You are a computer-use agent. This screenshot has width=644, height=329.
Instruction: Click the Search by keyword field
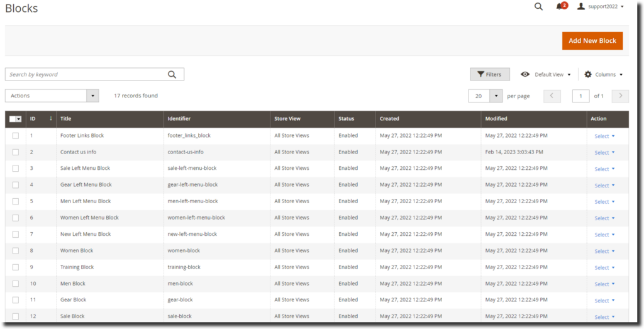coord(85,74)
